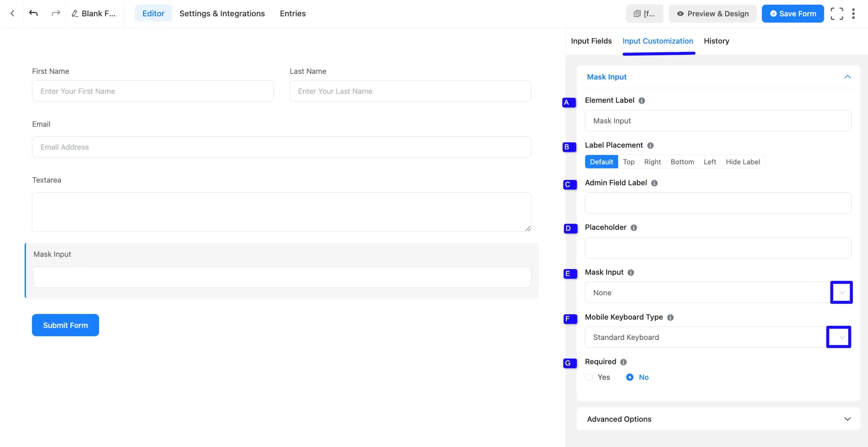Open the three-dot more options menu
The image size is (868, 447).
click(853, 14)
